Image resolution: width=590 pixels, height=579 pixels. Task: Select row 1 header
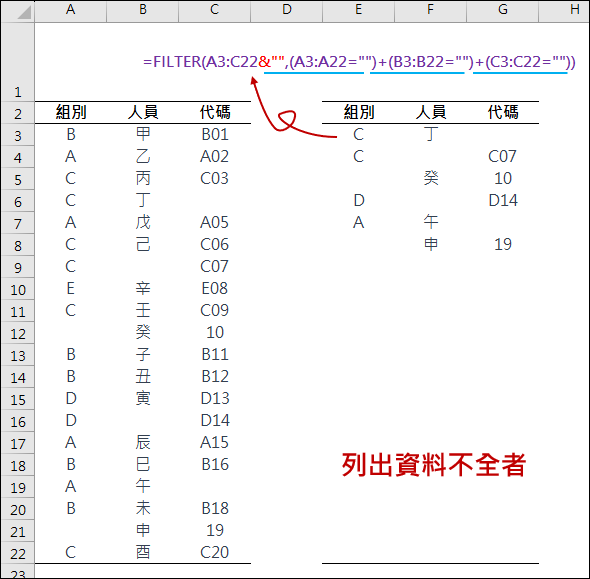(18, 62)
